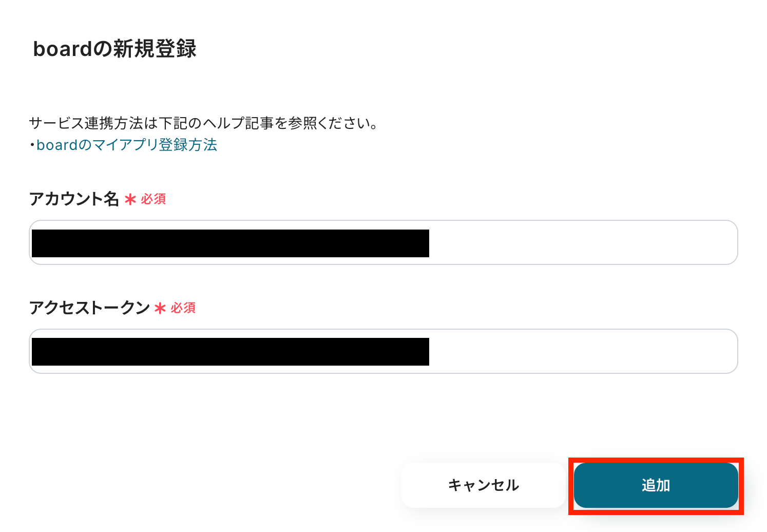The width and height of the screenshot is (767, 532).
Task: Click the black redacted block in アクセストークン field
Action: click(x=230, y=352)
